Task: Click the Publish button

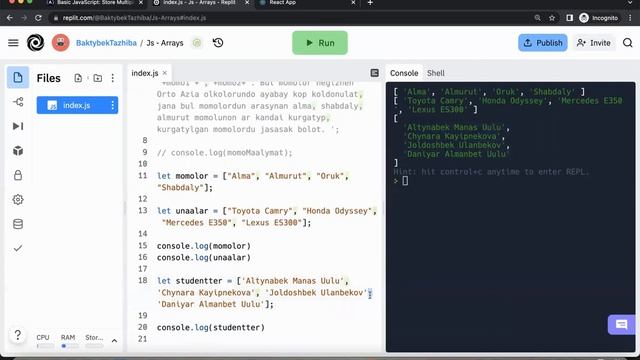Action: [542, 43]
